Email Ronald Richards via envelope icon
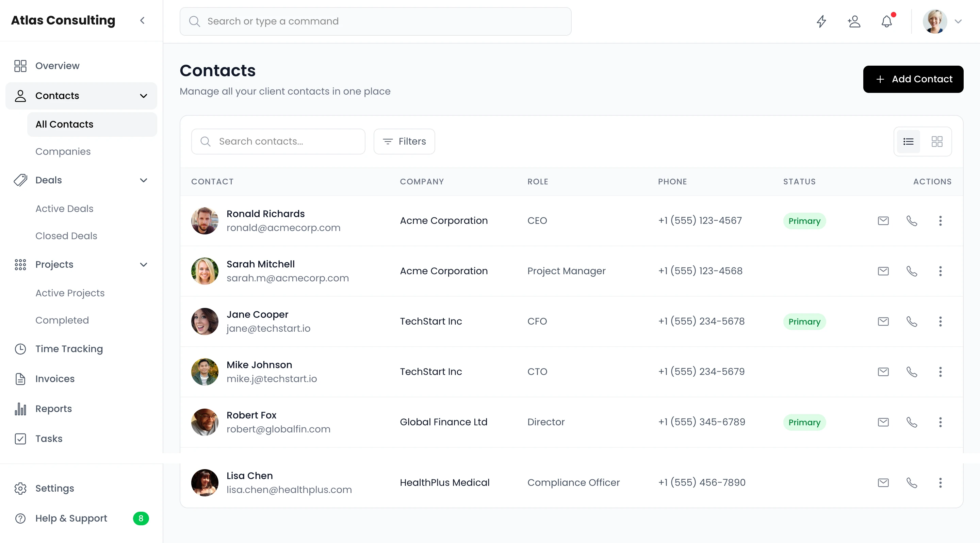Screen dimensions: 980x543 (x=883, y=220)
